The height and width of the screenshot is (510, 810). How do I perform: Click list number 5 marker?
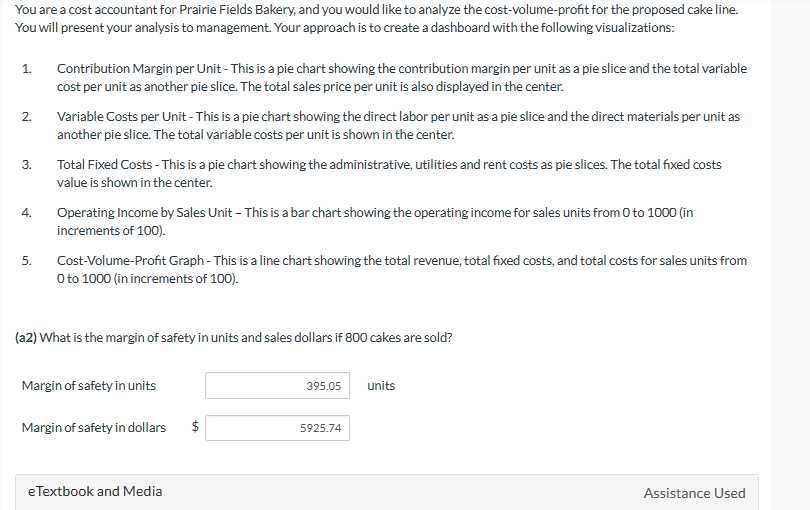[x=25, y=260]
